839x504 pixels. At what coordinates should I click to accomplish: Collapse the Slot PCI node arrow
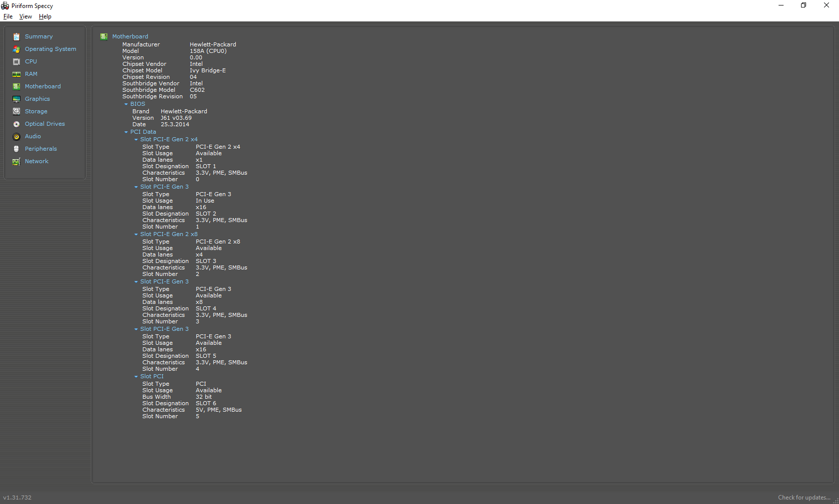(x=136, y=377)
